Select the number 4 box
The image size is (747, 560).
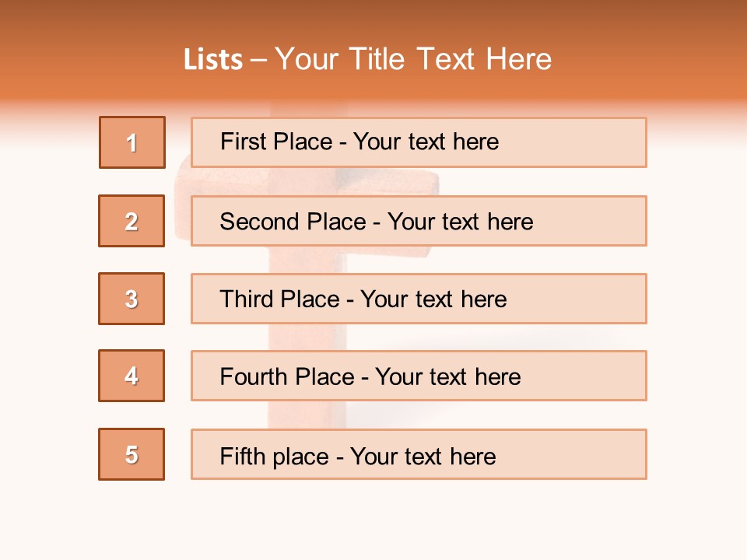[x=132, y=376]
